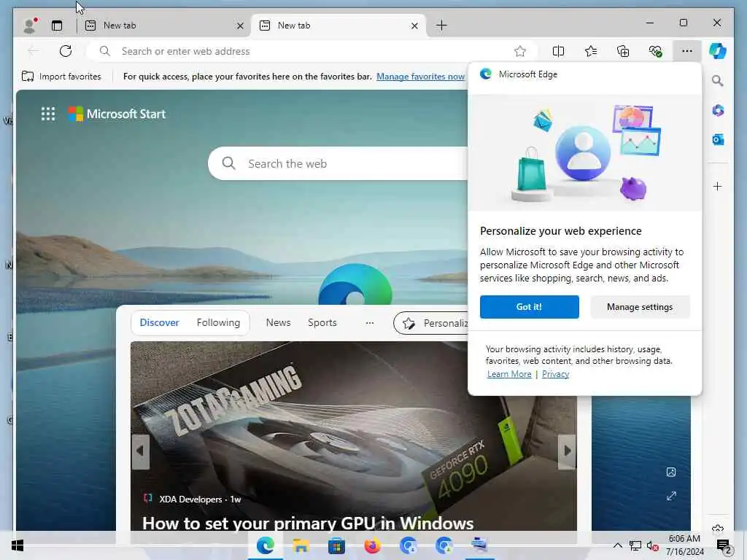Launch Firefox from taskbar
The height and width of the screenshot is (560, 747).
pyautogui.click(x=372, y=545)
